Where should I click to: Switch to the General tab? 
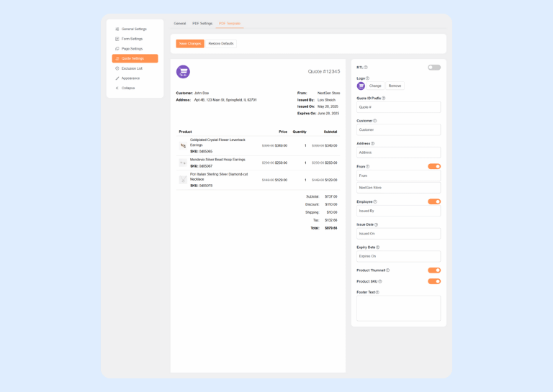(x=180, y=24)
